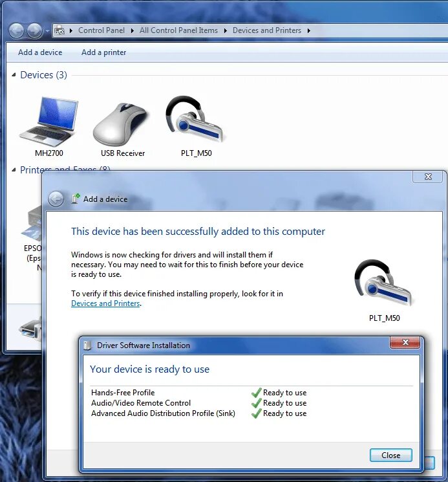
Task: Click the PLT_M50 label in Add a device dialog
Action: (385, 318)
